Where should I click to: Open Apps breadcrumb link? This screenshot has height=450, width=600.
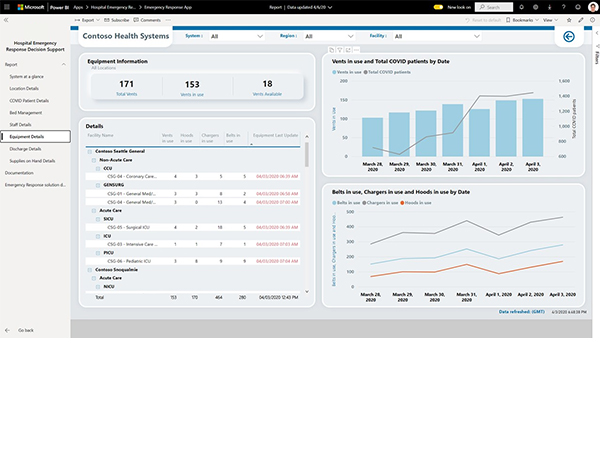tap(78, 7)
